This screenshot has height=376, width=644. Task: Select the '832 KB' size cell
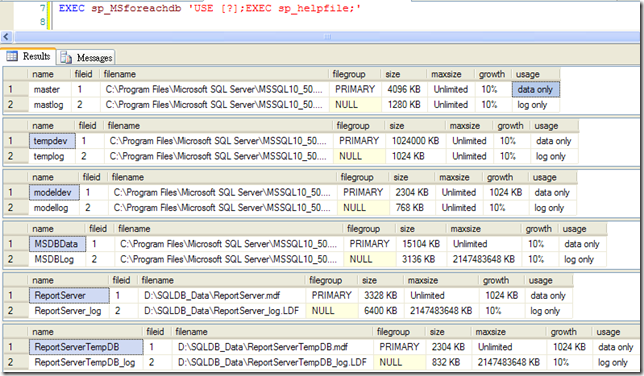click(448, 362)
